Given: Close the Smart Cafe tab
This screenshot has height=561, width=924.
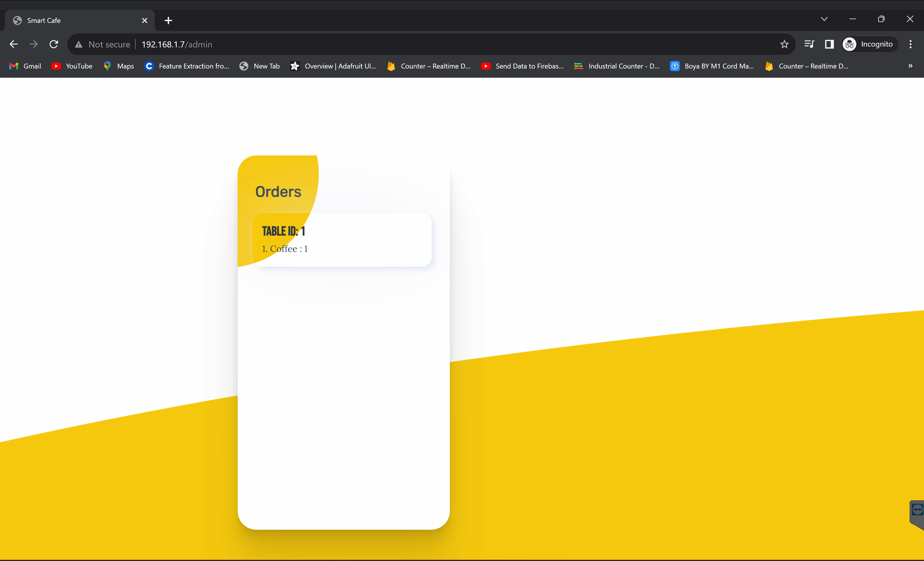Looking at the screenshot, I should point(145,21).
